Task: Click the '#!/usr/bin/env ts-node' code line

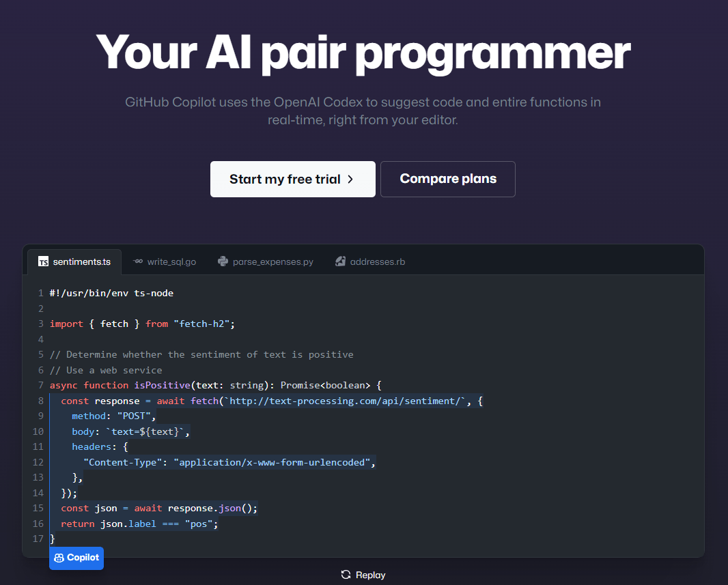Action: tap(111, 294)
